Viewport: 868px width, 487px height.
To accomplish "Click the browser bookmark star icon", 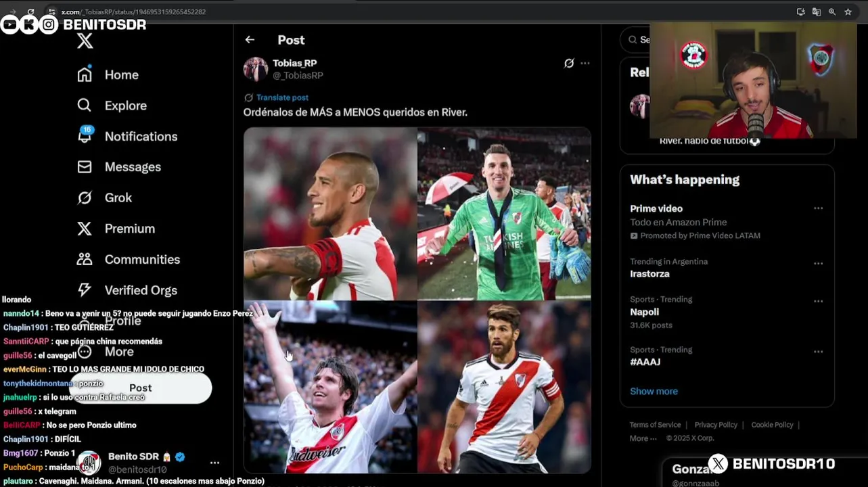I will 848,11.
